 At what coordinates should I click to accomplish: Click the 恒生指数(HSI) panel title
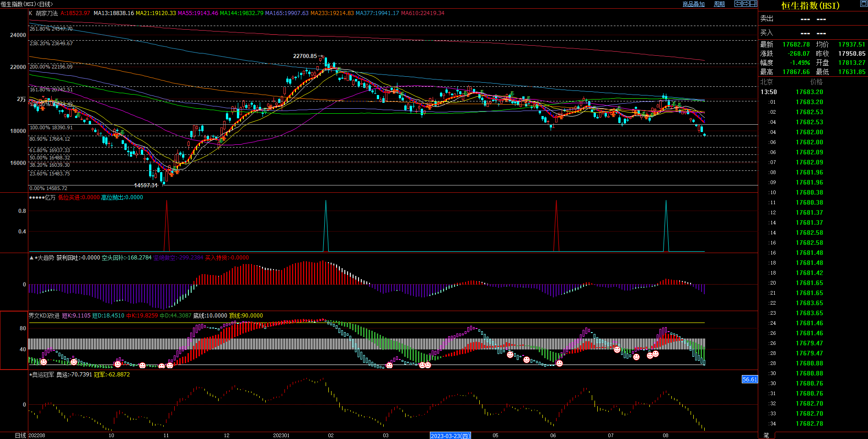click(x=810, y=5)
